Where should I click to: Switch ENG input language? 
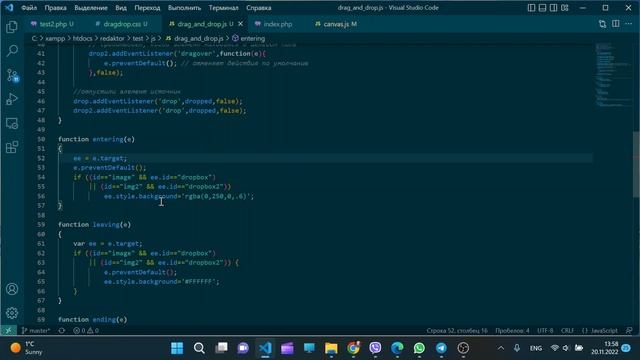pyautogui.click(x=536, y=348)
